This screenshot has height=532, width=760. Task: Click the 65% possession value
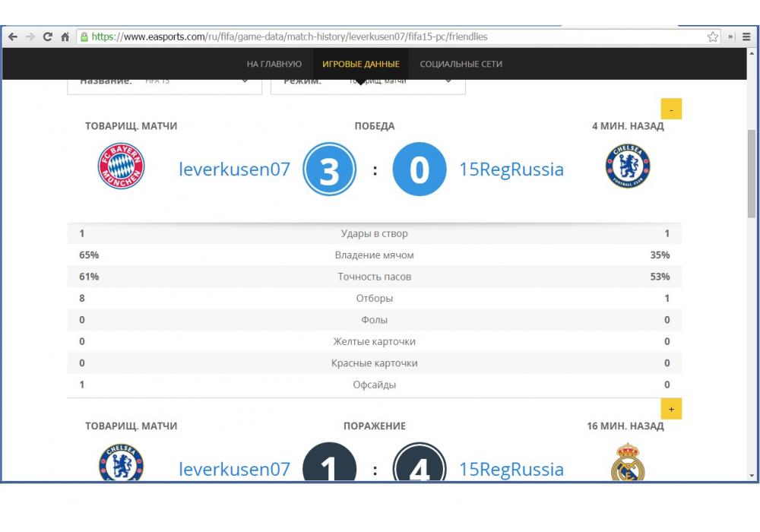89,255
